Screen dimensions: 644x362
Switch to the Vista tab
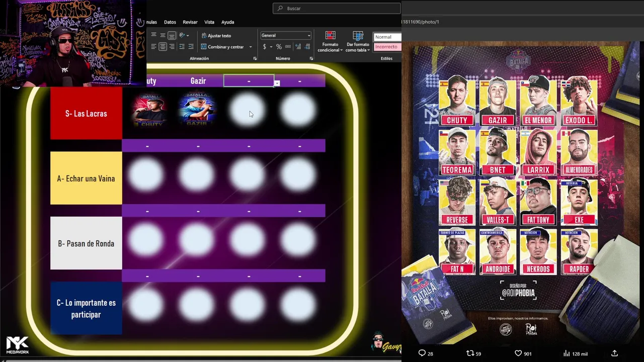point(209,22)
